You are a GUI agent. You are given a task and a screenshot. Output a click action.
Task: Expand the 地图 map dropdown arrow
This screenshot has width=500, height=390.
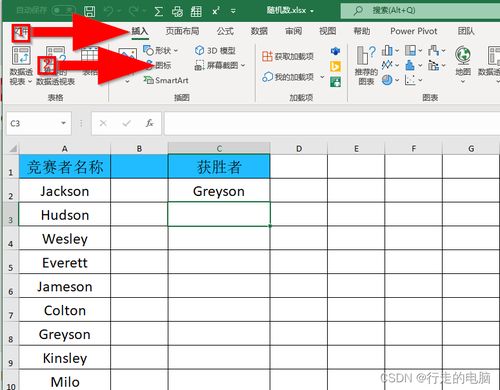pos(463,82)
